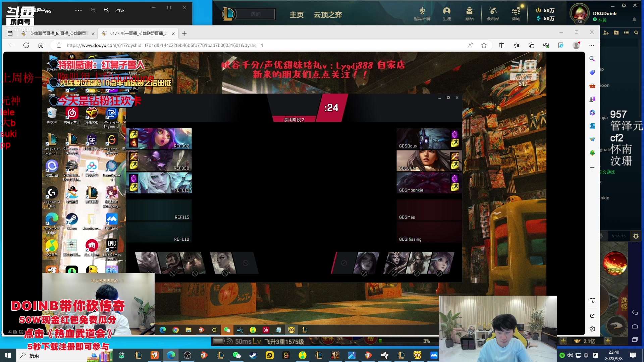Open WeChat from the Windows taskbar
The image size is (644, 362).
pos(237,355)
